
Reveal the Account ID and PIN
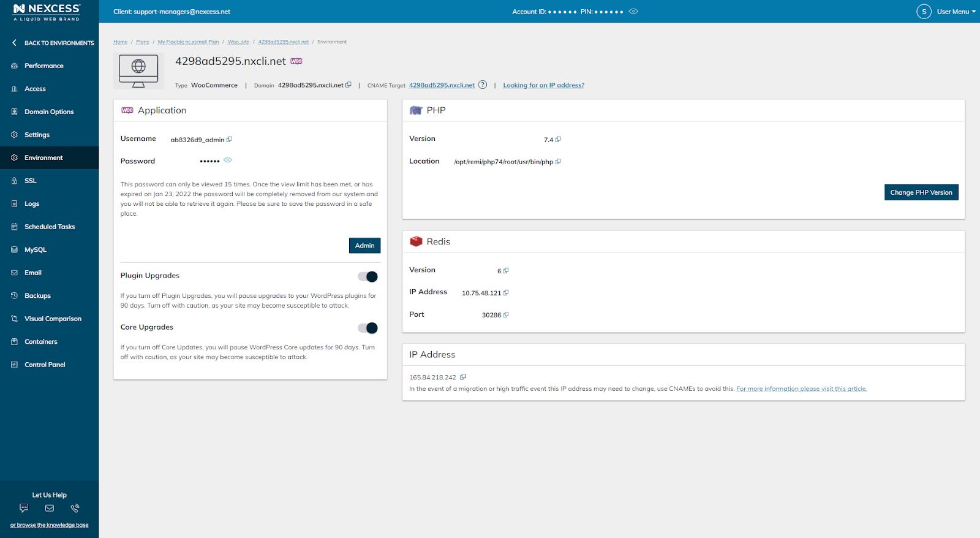633,11
